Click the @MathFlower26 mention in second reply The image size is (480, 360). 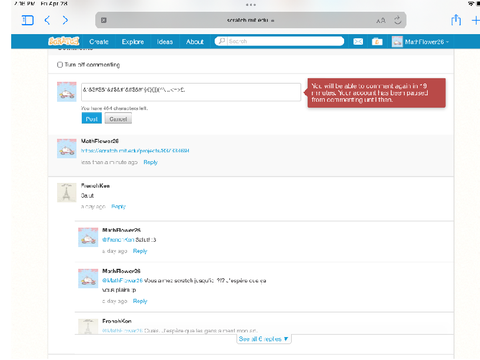pyautogui.click(x=122, y=281)
